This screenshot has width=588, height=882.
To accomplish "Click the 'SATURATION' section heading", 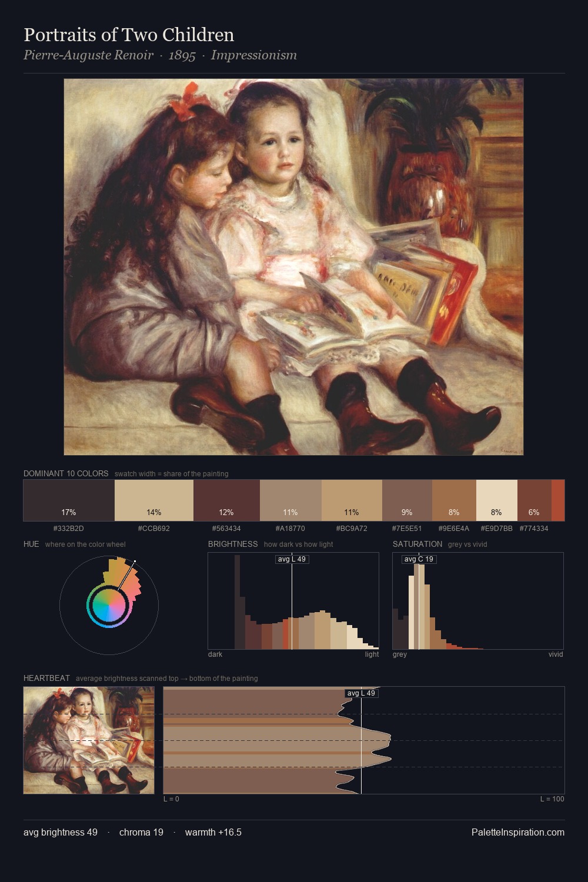I will [x=417, y=544].
